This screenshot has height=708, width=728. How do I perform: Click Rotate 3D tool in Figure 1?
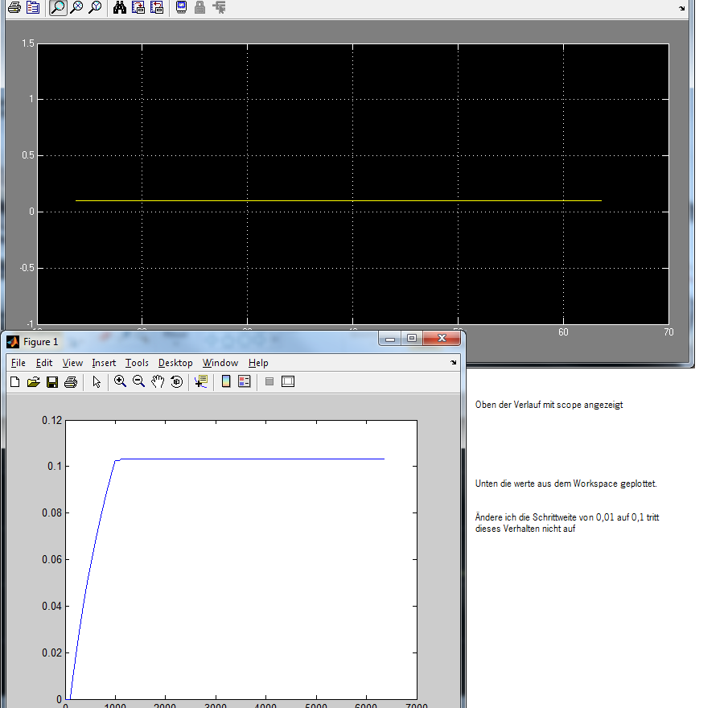click(x=176, y=381)
